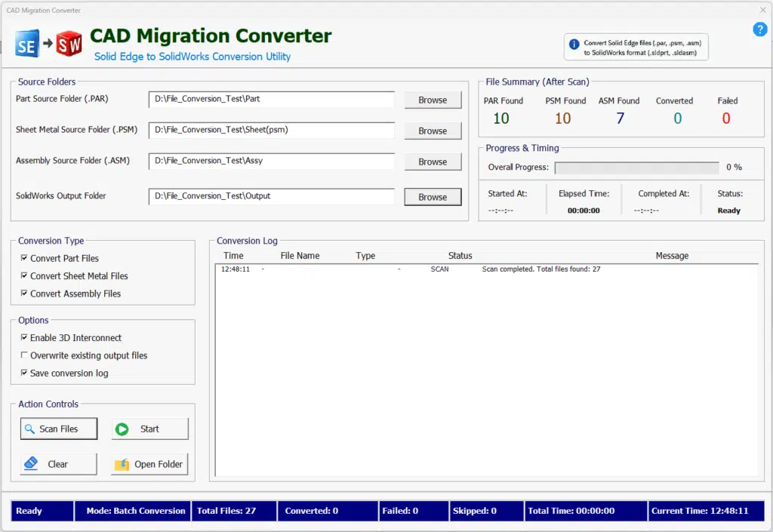773x532 pixels.
Task: Close the CAD Migration Converter window
Action: pyautogui.click(x=762, y=10)
